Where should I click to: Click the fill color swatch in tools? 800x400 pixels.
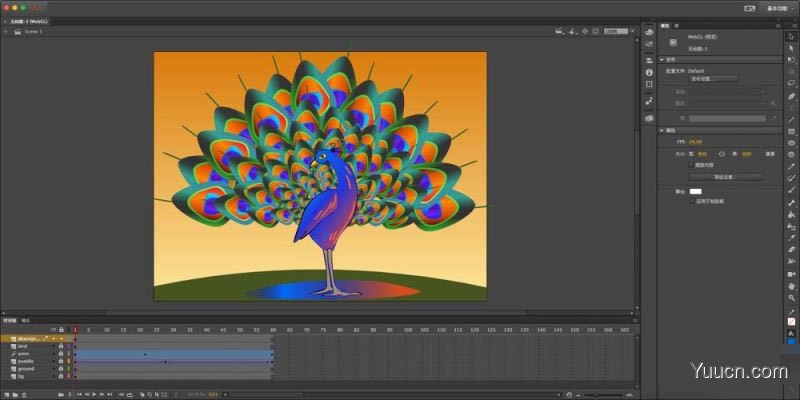pos(791,341)
